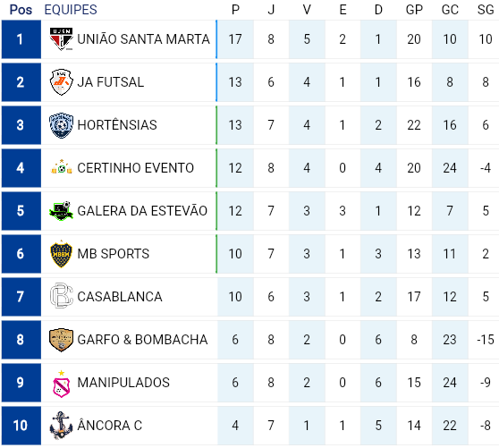Open the MB Sports blue-yellow crest

62,254
